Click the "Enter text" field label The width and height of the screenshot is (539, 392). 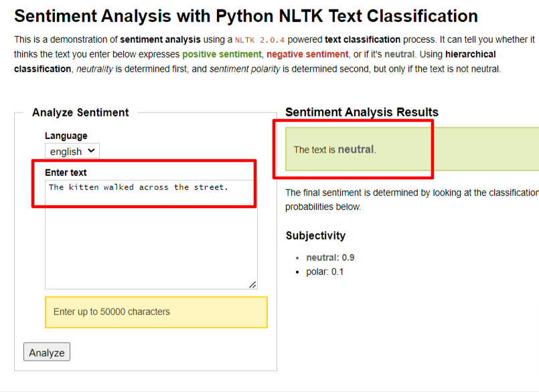tap(66, 173)
